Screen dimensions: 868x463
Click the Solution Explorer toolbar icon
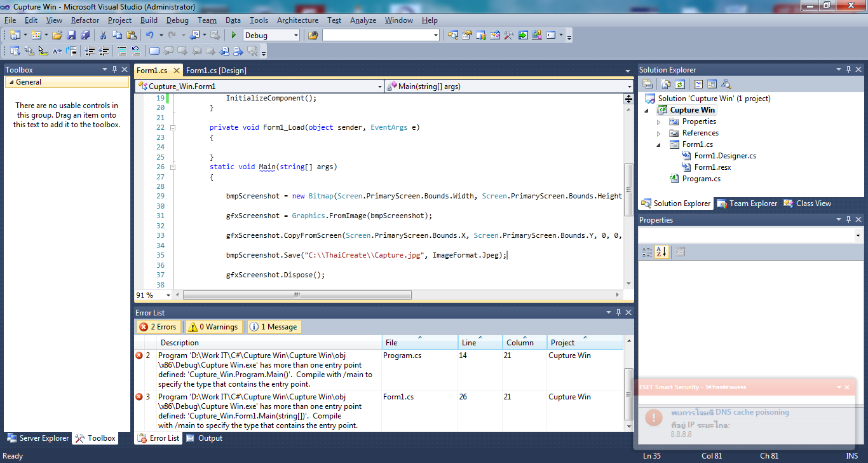coord(453,35)
